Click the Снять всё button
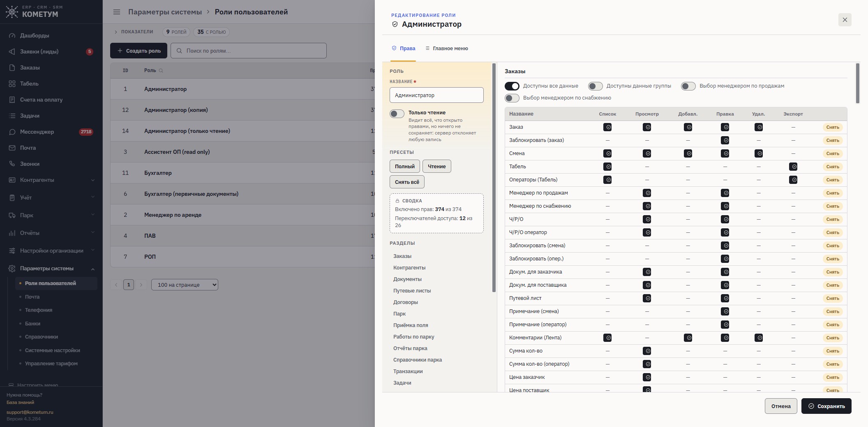 407,182
